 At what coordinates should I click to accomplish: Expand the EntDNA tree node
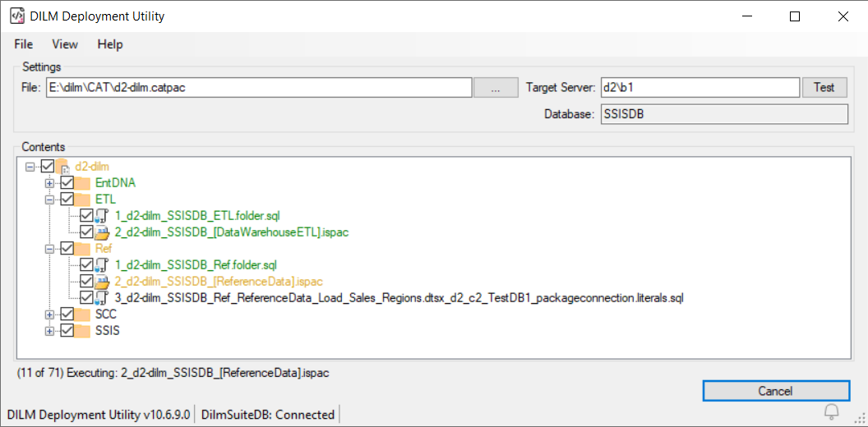50,182
